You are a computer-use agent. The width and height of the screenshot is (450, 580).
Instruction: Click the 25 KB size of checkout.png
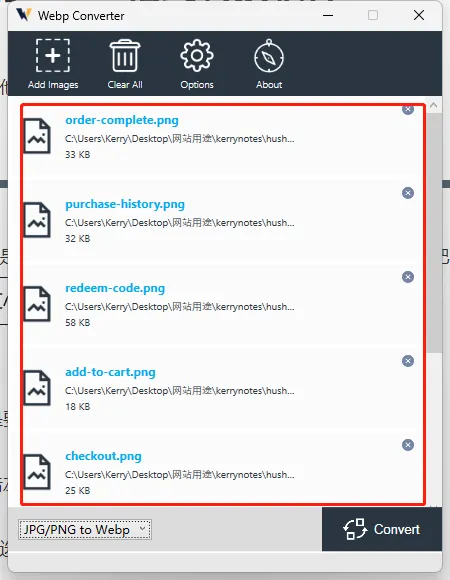pyautogui.click(x=78, y=490)
